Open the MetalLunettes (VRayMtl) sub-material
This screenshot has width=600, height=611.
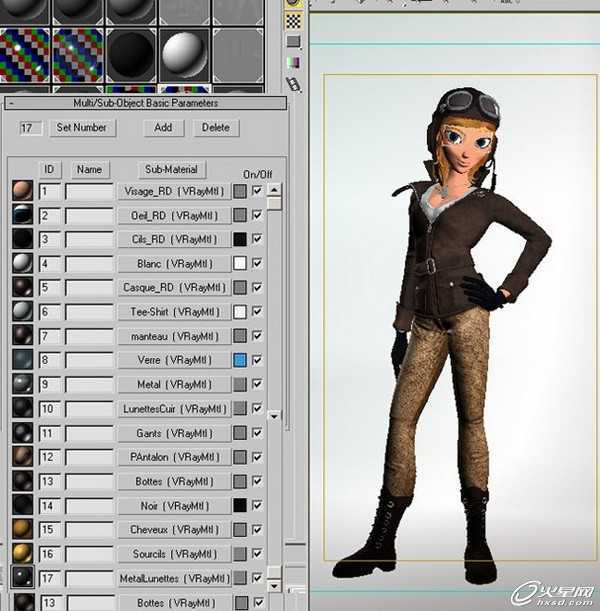point(175,578)
